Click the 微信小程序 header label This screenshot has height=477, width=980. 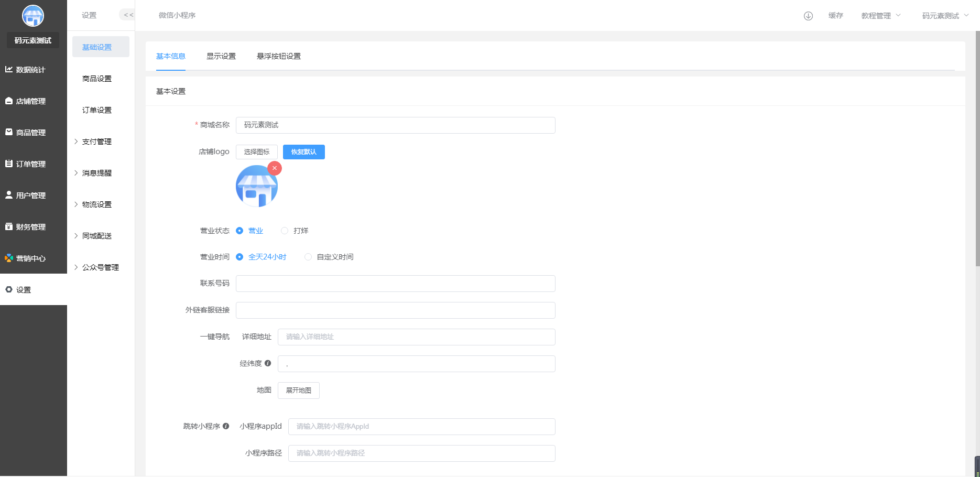coord(177,15)
